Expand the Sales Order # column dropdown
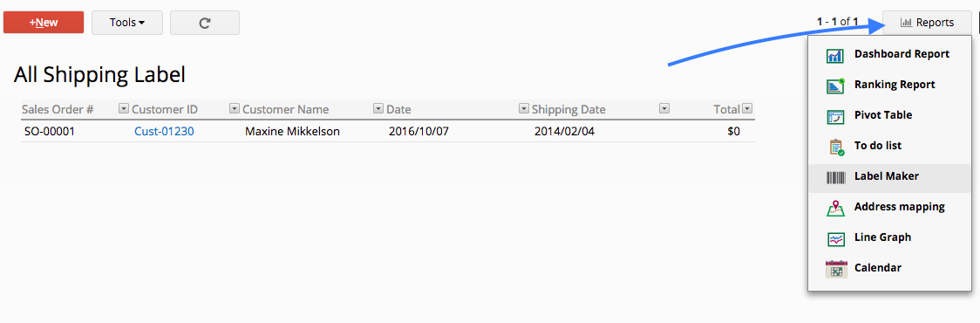 (123, 109)
